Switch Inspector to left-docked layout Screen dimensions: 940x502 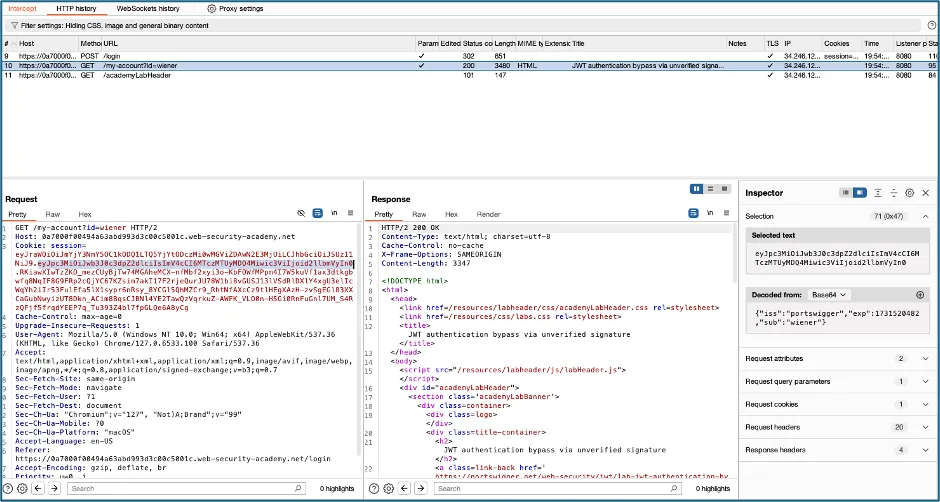[x=846, y=193]
